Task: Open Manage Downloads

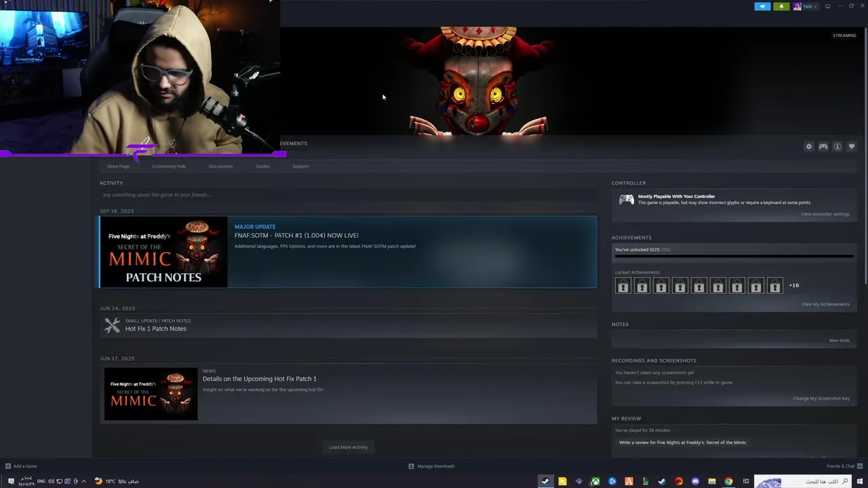Action: [431, 466]
